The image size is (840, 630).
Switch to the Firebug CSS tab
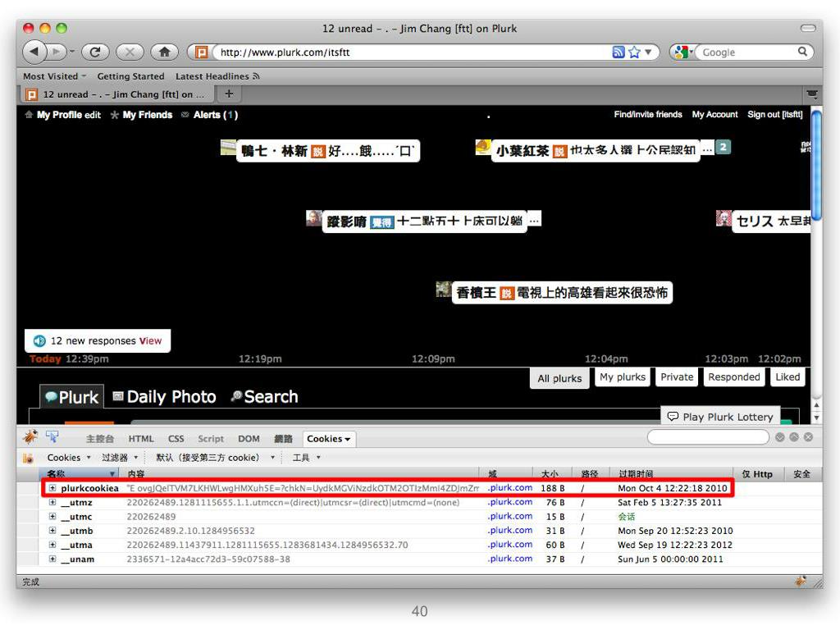176,439
